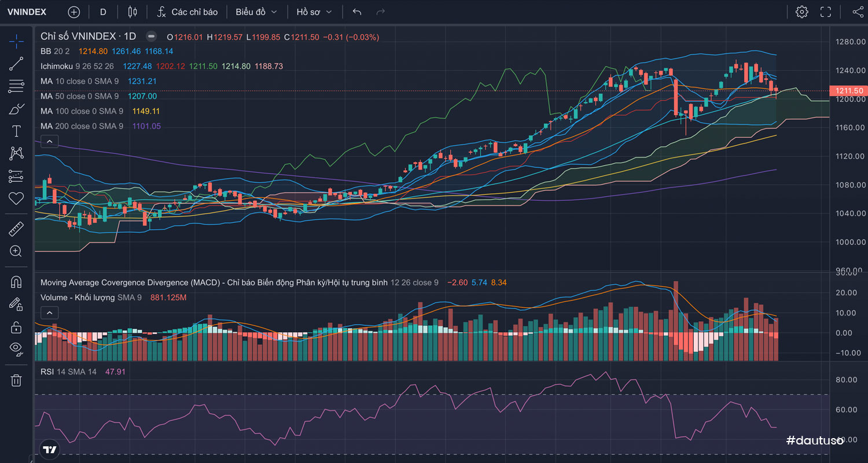The width and height of the screenshot is (868, 463).
Task: Click the zoom in magnifier tool
Action: pos(16,251)
